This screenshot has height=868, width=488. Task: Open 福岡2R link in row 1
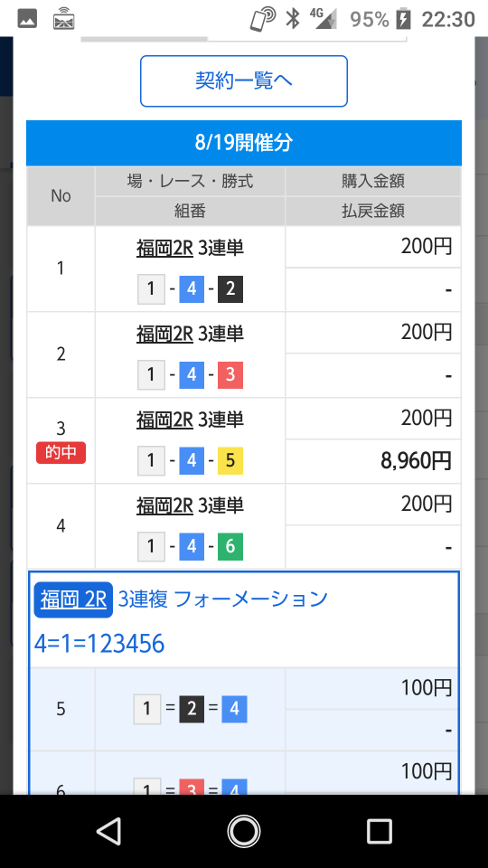point(164,248)
